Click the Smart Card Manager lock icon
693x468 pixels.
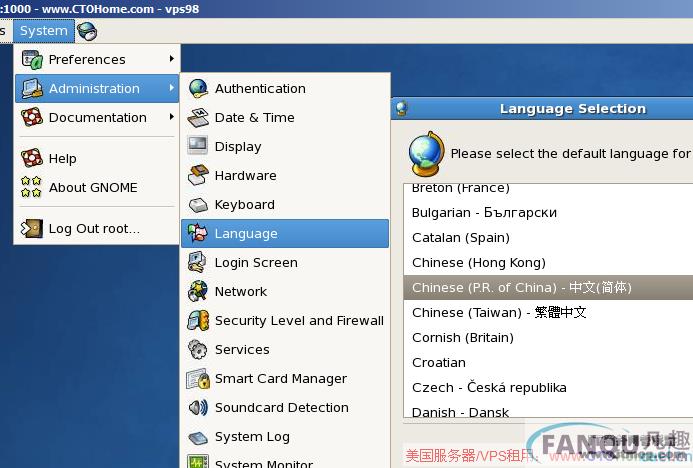point(198,379)
